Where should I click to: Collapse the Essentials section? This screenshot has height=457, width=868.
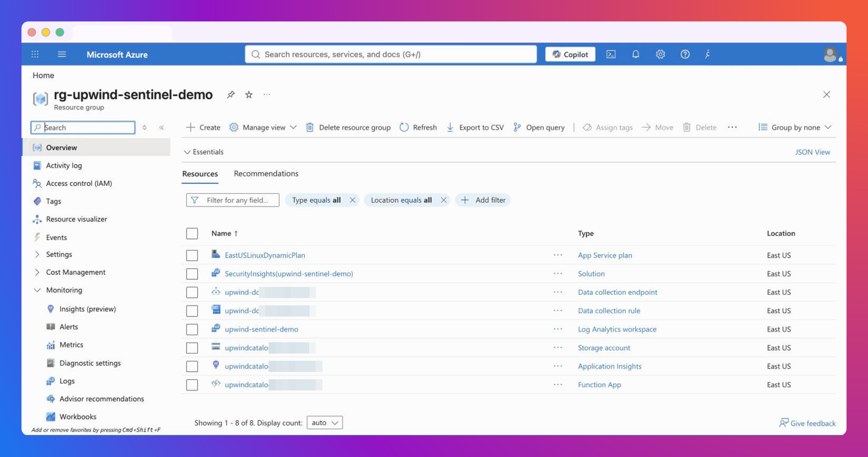click(203, 152)
